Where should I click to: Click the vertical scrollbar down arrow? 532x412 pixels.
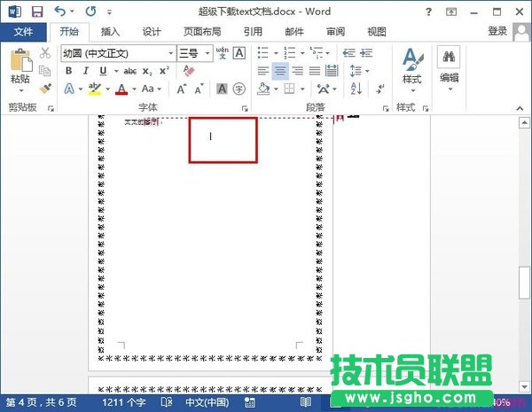pos(524,386)
